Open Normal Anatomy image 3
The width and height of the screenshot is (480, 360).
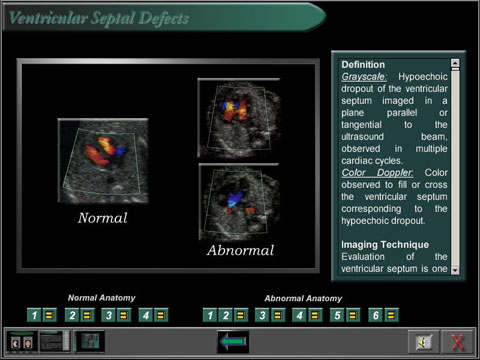coord(108,315)
